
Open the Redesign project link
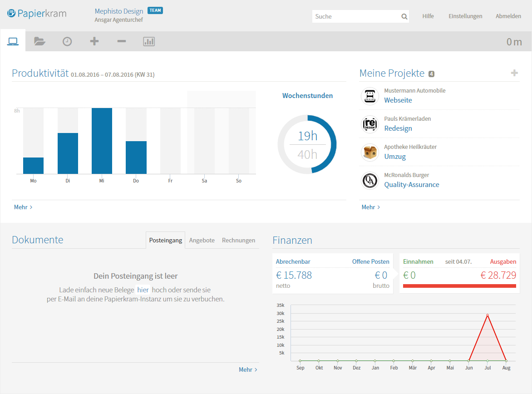pyautogui.click(x=398, y=128)
